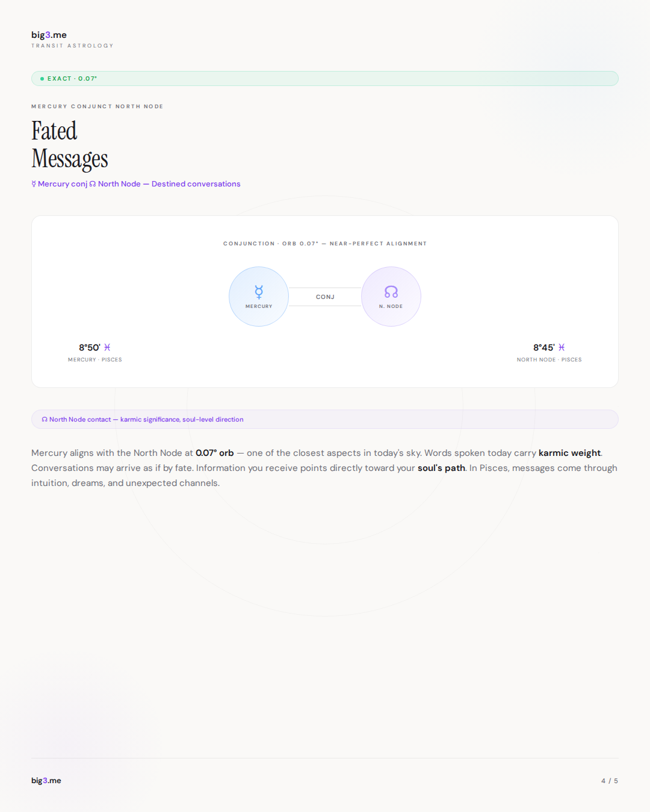Click the footer big3.me link

click(x=46, y=781)
